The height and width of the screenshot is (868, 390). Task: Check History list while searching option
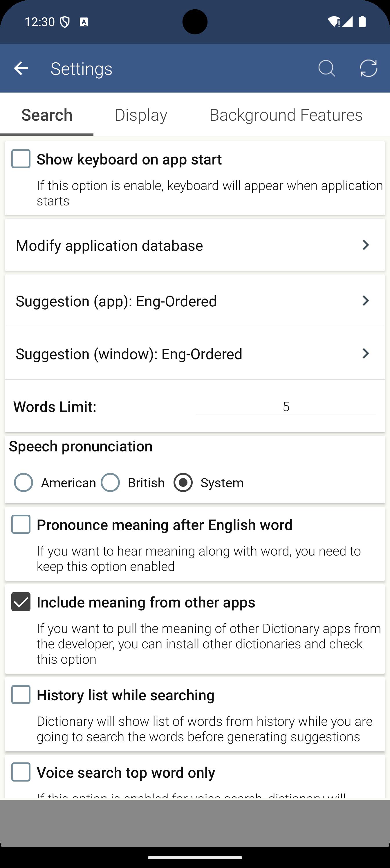click(21, 695)
